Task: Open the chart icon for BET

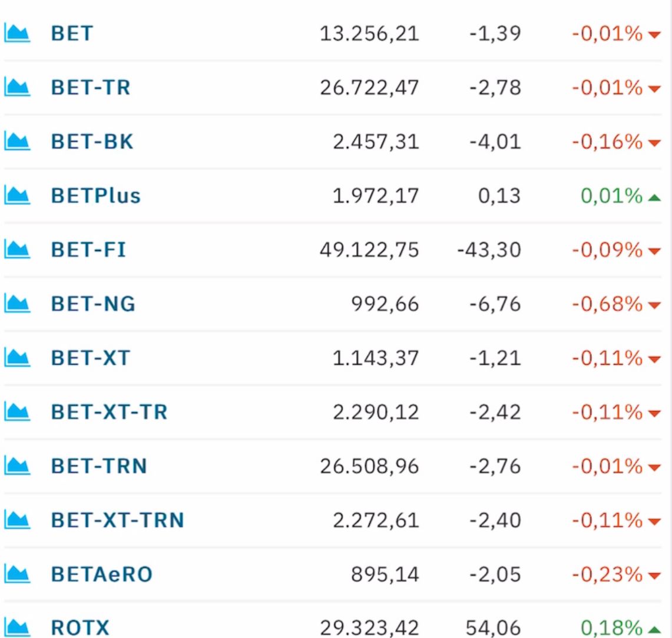Action: pos(17,34)
